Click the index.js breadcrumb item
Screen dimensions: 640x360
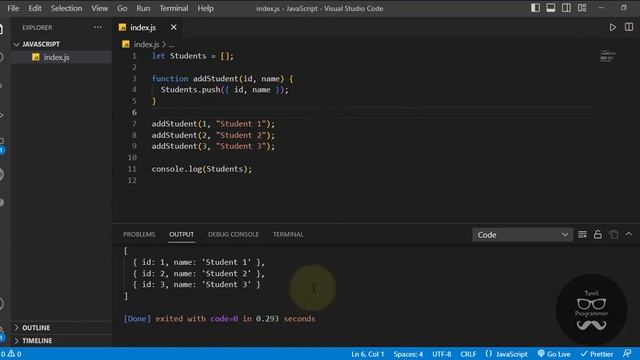(x=146, y=44)
